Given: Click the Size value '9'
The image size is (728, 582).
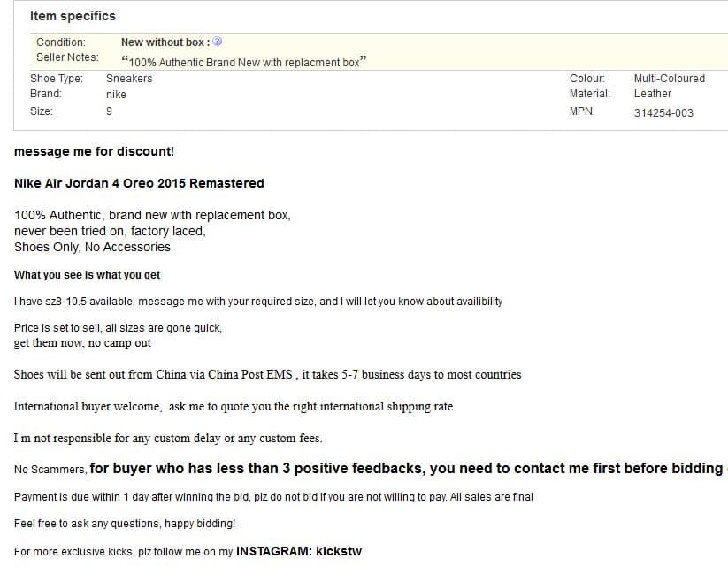Looking at the screenshot, I should pos(109,111).
